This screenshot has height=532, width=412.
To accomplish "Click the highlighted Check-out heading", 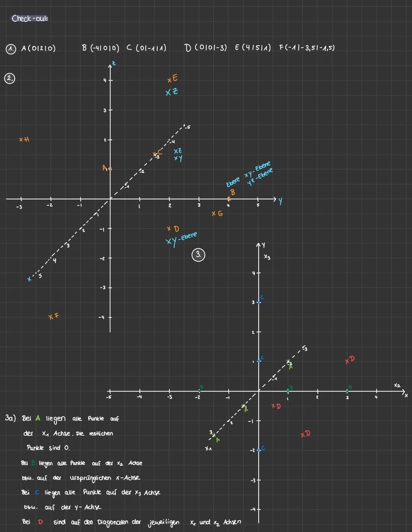I will [x=30, y=18].
